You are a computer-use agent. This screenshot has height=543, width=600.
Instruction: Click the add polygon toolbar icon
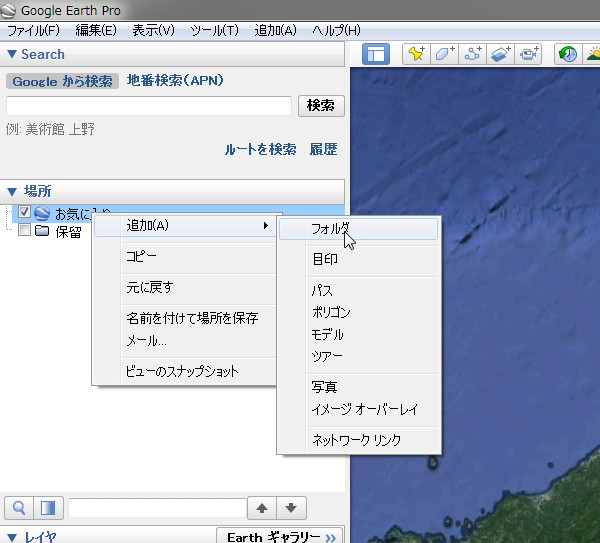pyautogui.click(x=444, y=54)
